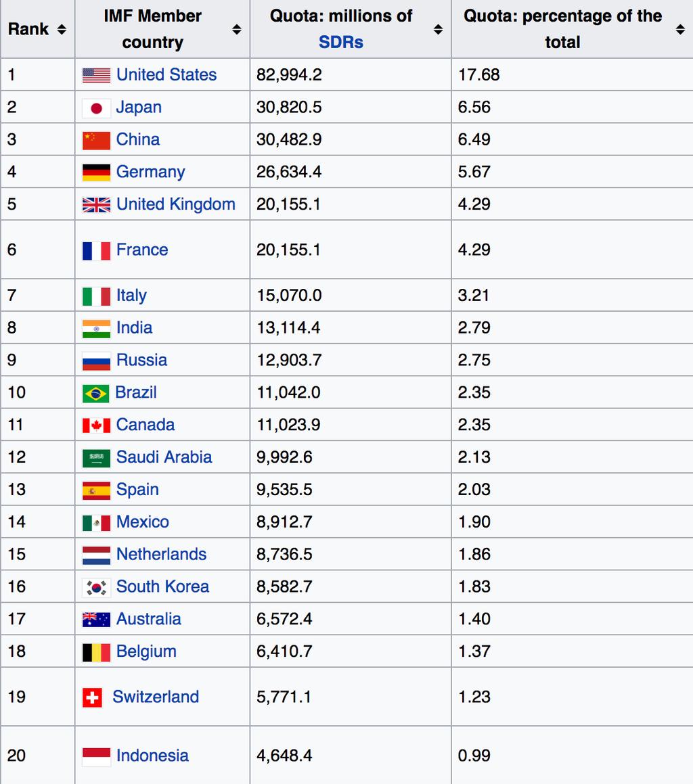Open the Netherlands link
Image resolution: width=693 pixels, height=784 pixels.
161,554
